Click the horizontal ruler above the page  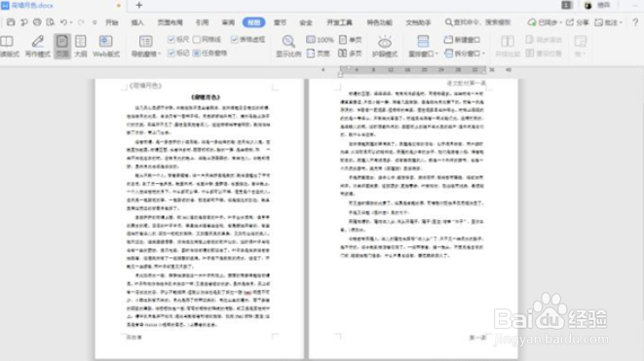click(414, 70)
